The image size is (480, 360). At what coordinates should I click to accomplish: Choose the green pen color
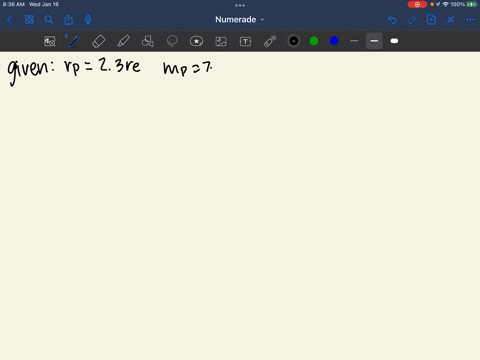click(314, 41)
